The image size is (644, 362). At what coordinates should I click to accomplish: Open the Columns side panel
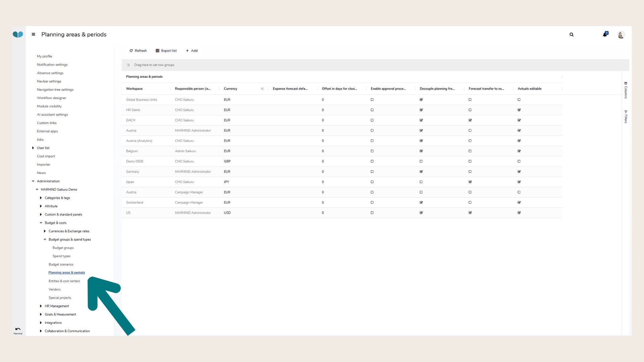pyautogui.click(x=626, y=90)
